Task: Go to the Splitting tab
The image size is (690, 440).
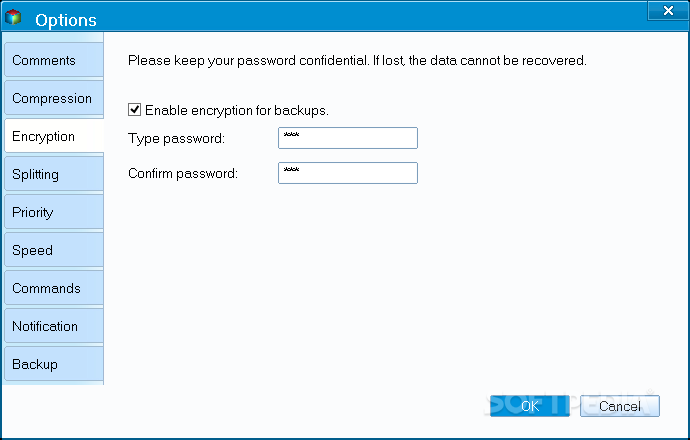Action: point(52,175)
